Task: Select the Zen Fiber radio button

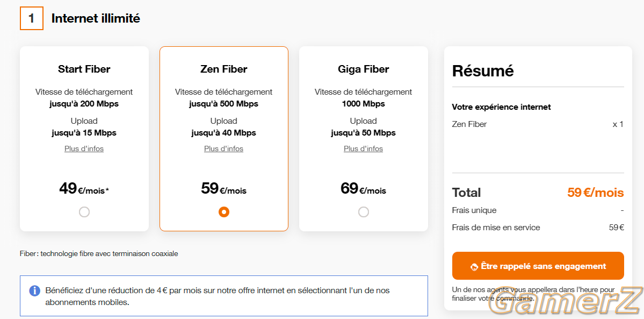Action: (224, 212)
